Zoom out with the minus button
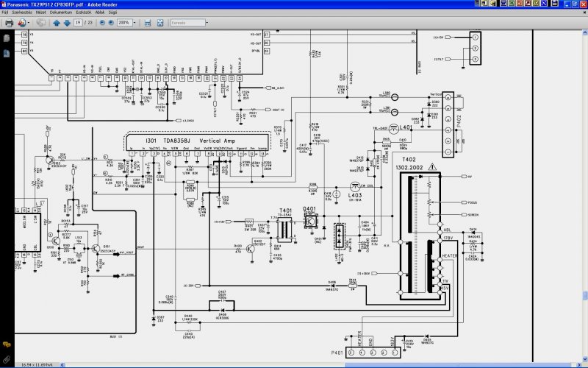This screenshot has height=368, width=588. click(102, 23)
